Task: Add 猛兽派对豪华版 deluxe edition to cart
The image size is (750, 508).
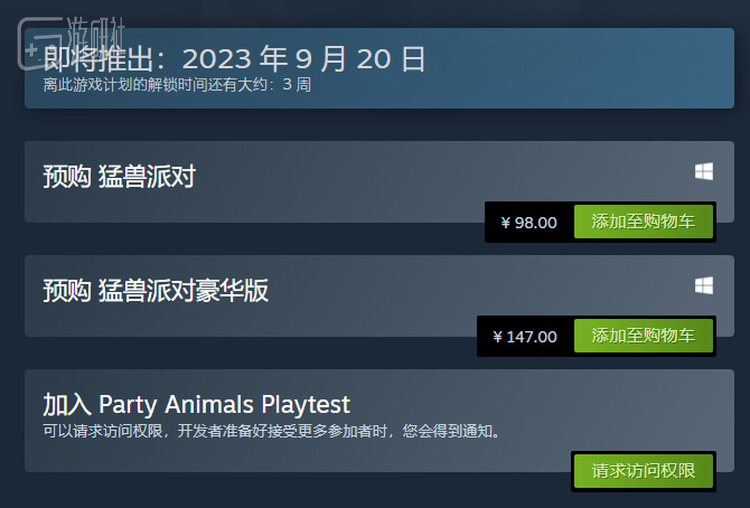Action: coord(643,335)
